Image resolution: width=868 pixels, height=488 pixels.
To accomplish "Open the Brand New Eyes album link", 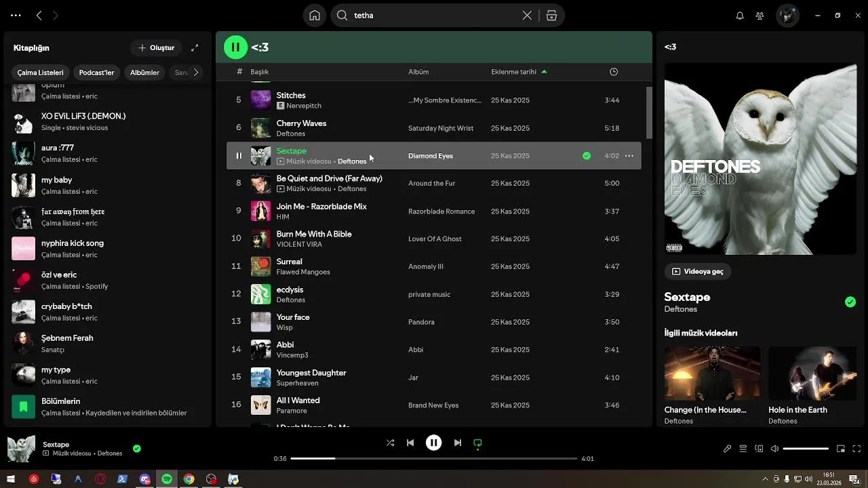I will click(x=433, y=405).
